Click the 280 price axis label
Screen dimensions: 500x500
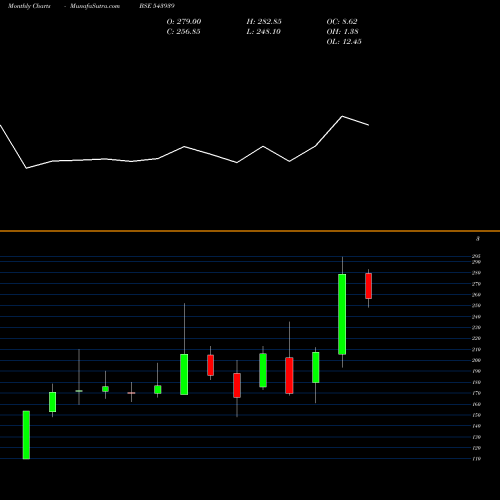click(476, 273)
